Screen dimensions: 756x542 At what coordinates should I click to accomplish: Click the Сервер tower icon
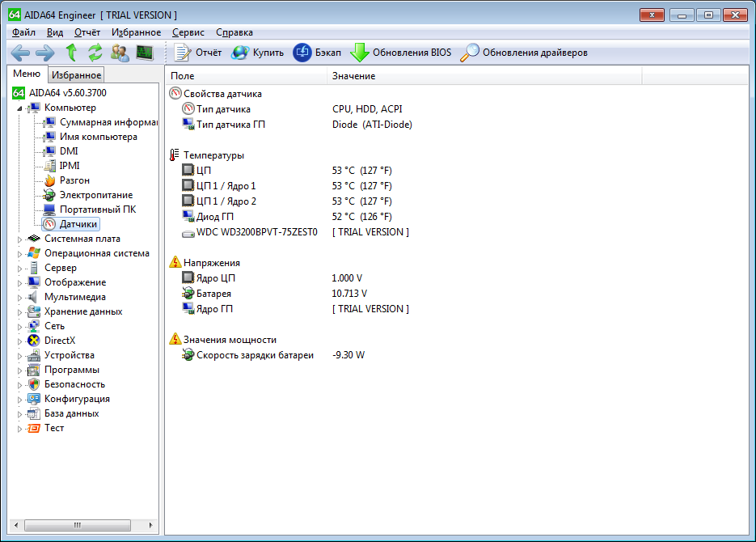coord(34,268)
